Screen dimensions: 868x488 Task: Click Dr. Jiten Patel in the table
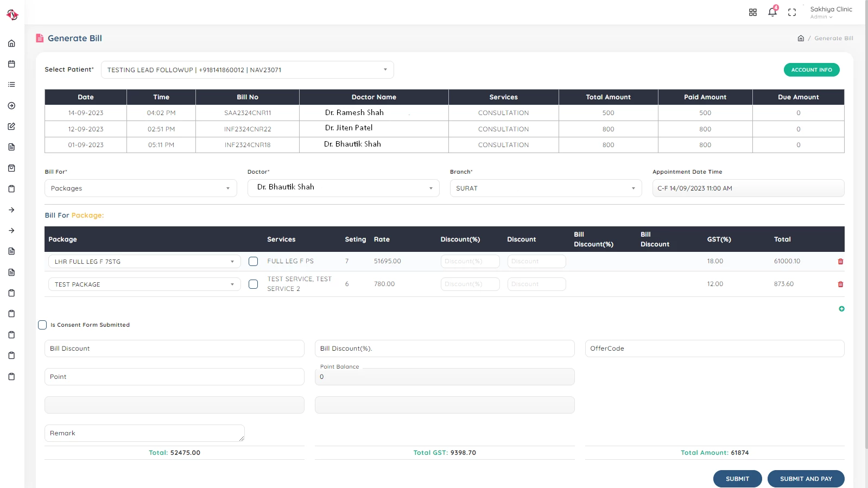tap(349, 128)
